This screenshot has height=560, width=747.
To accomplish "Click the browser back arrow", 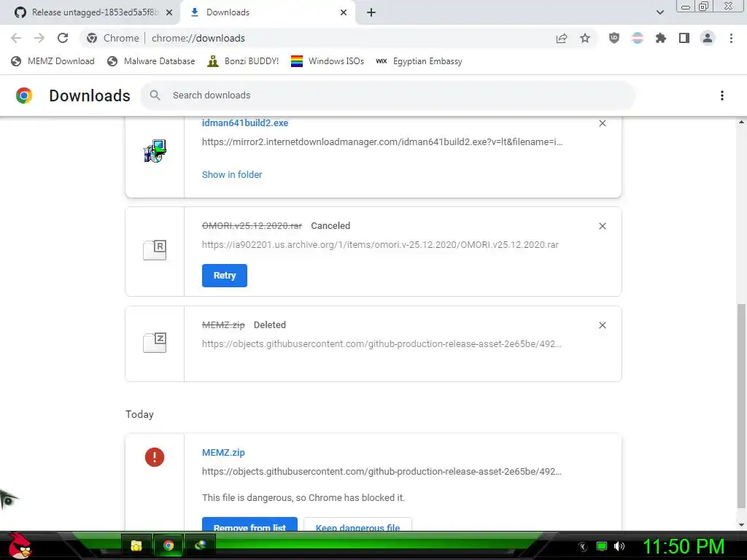I will (x=16, y=38).
